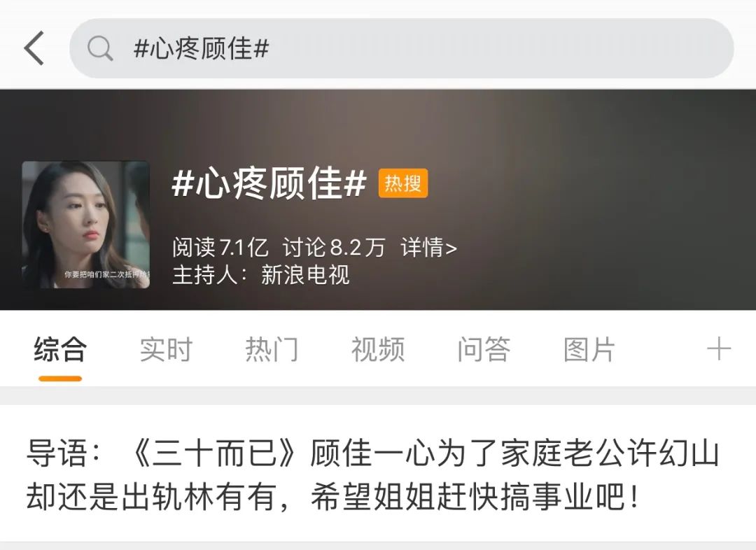
Task: Click the search field containing #心疼顾佳#
Action: pos(402,48)
